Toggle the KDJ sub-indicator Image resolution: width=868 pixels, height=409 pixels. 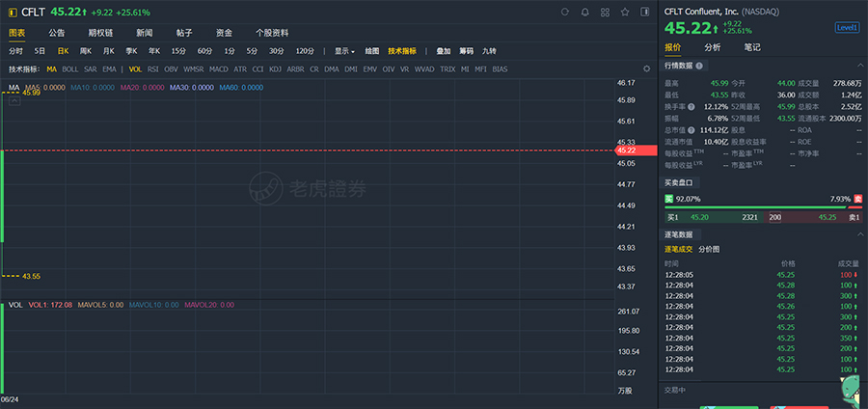275,69
